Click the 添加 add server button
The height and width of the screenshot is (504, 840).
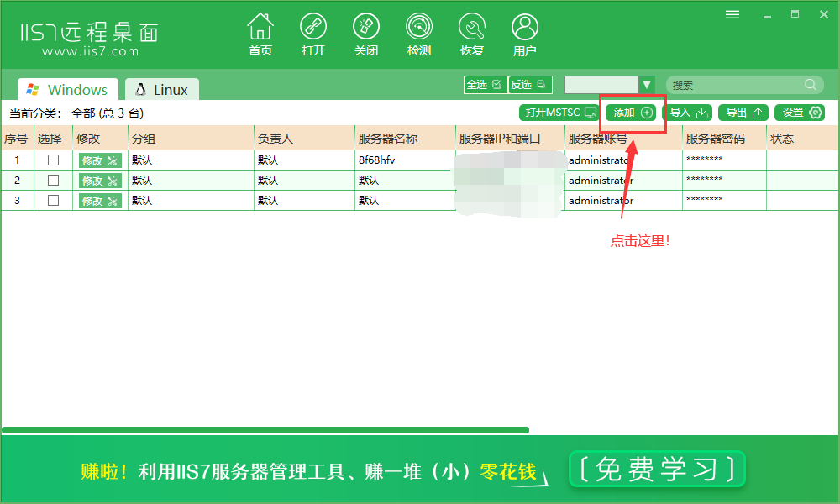633,113
